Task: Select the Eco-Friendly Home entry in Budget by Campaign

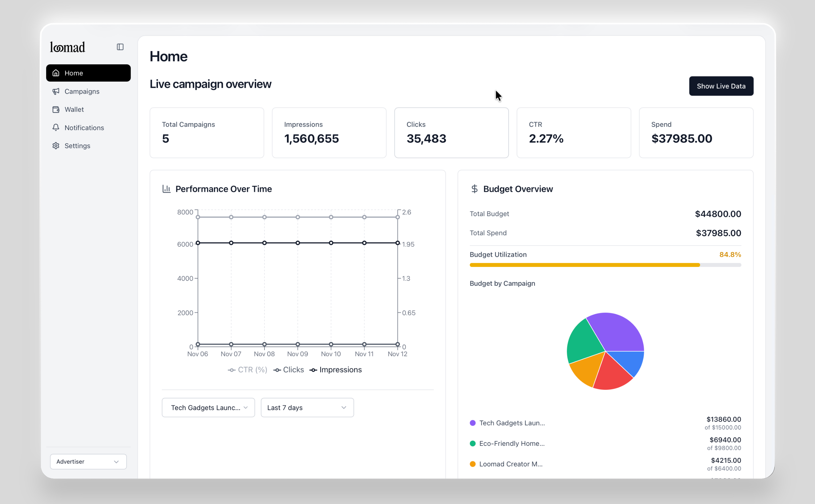Action: coord(511,443)
